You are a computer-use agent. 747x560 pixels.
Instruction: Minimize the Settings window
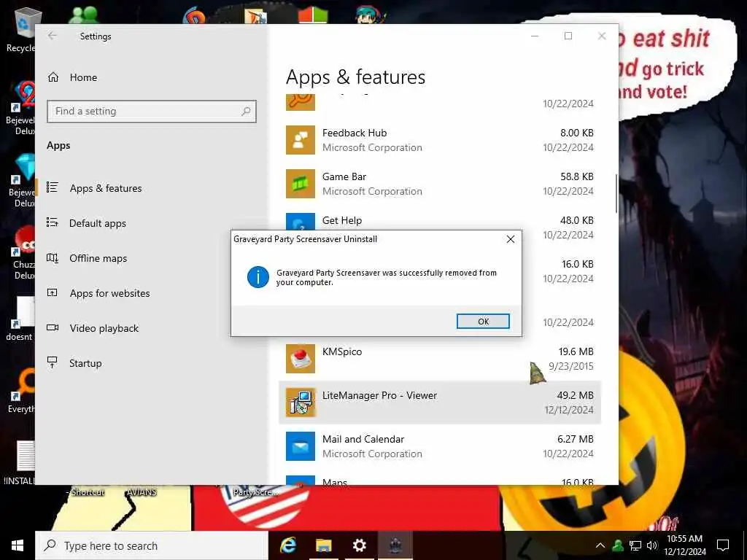535,36
